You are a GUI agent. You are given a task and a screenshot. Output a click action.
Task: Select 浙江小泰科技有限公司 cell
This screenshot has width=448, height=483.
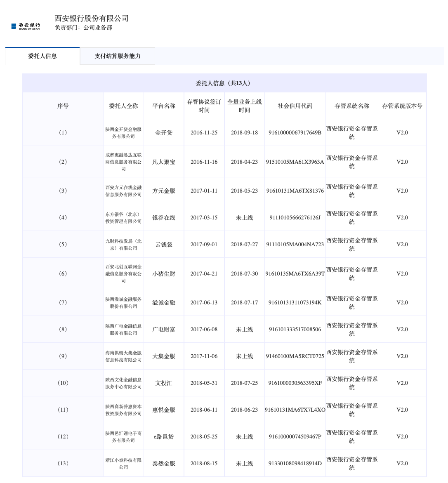(x=124, y=464)
